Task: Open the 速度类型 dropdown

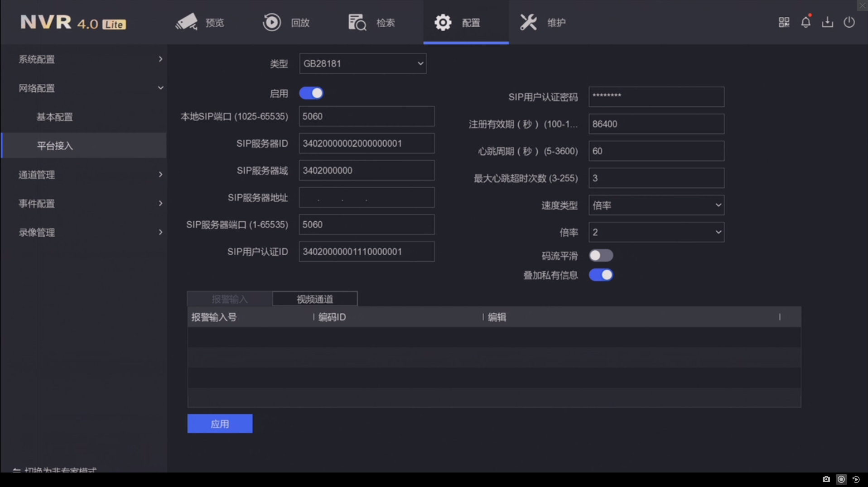Action: pyautogui.click(x=656, y=205)
